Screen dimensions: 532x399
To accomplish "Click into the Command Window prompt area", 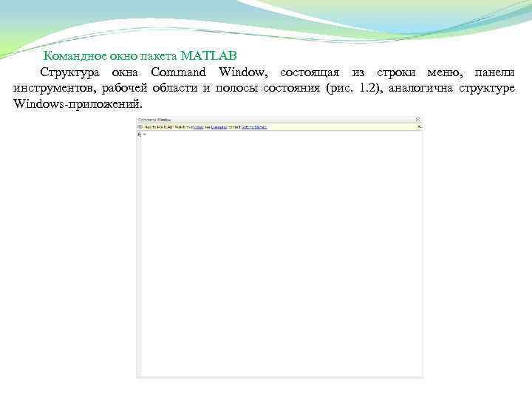I will (282, 254).
